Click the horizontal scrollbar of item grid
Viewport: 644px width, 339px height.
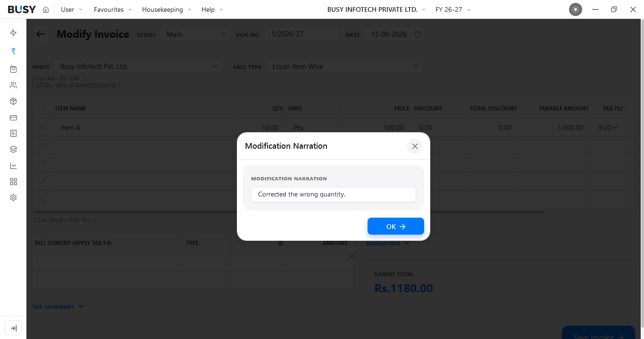[289, 212]
